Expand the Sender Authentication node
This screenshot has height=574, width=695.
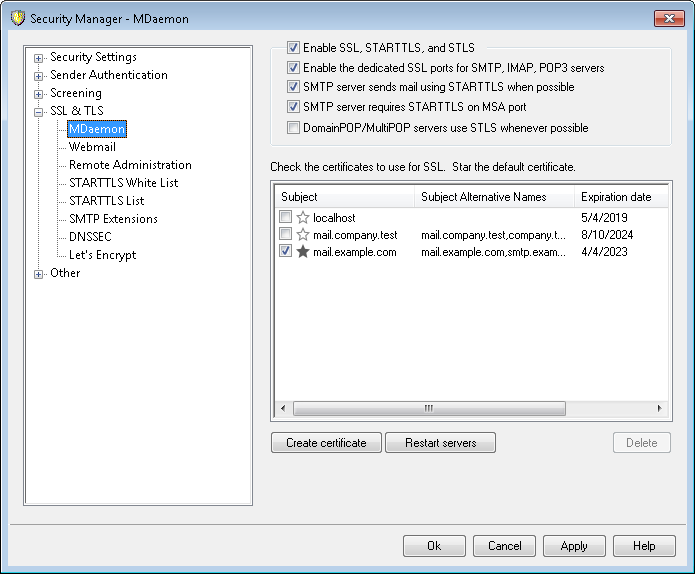pyautogui.click(x=39, y=76)
